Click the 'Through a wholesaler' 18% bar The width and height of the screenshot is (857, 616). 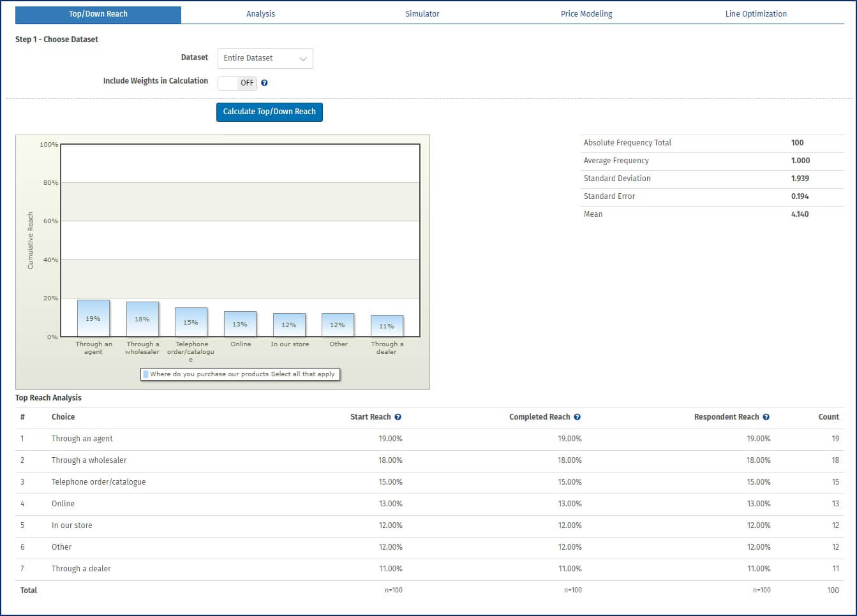(142, 319)
